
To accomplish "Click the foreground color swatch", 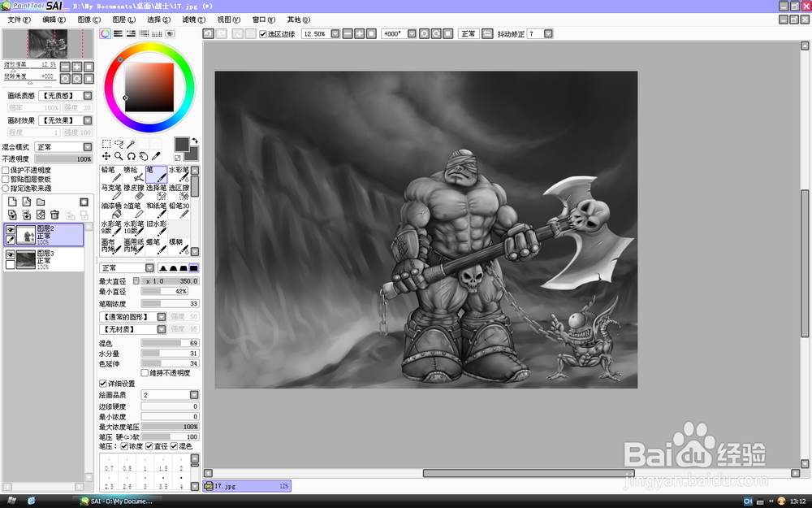I will tap(182, 145).
